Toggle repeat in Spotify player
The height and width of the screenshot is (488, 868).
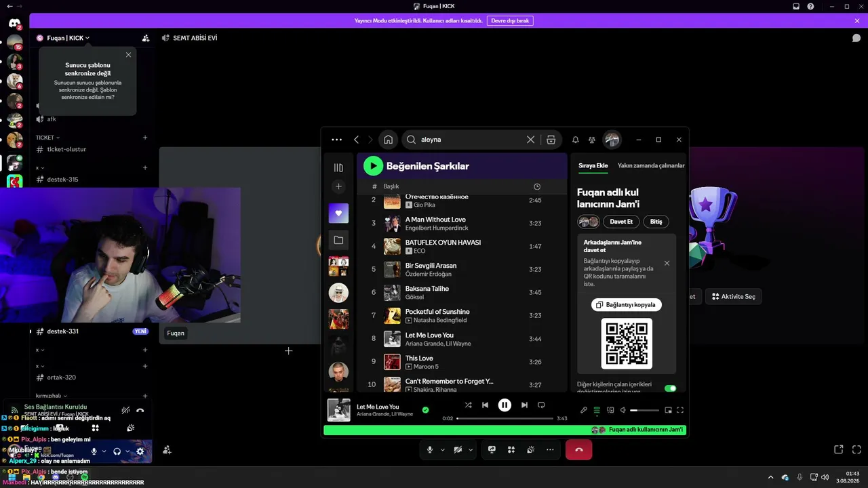coord(541,405)
